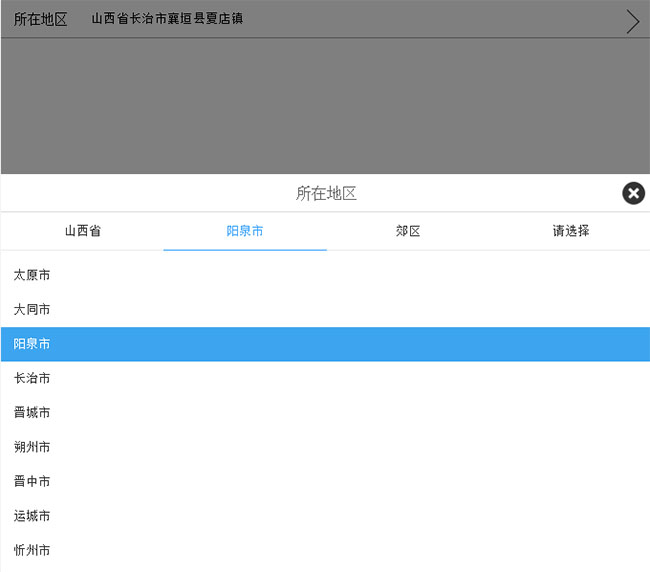This screenshot has width=650, height=572.
Task: Select 忻州市 at the list bottom
Action: (x=32, y=550)
